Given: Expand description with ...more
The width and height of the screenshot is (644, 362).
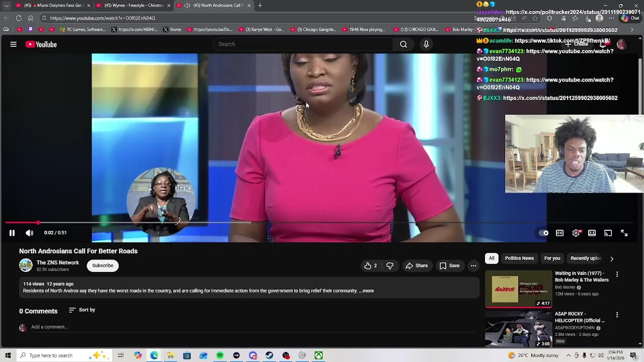Looking at the screenshot, I should pyautogui.click(x=367, y=291).
